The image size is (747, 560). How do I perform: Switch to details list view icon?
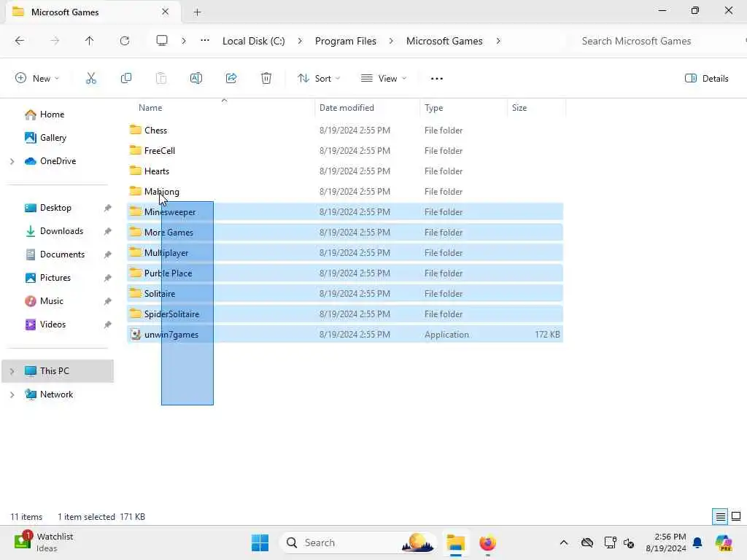[x=720, y=517]
